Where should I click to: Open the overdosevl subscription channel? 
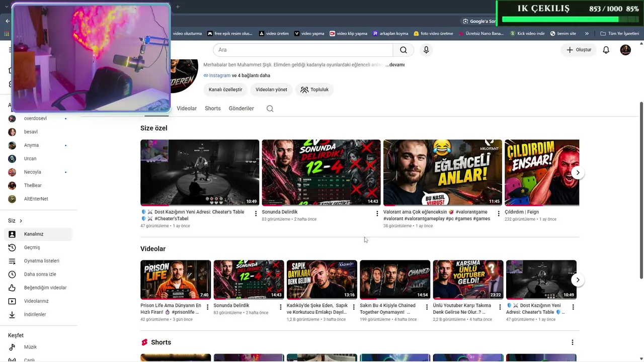[x=39, y=118]
